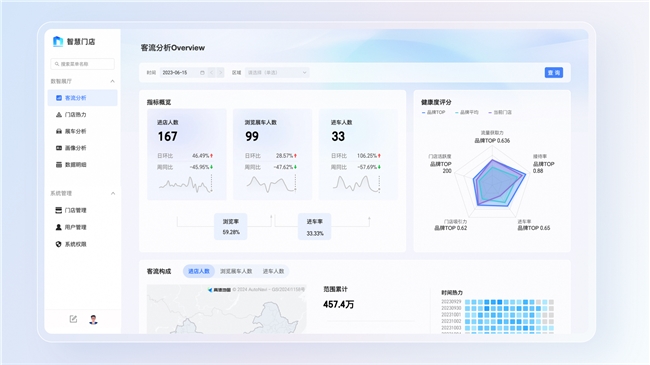650x365 pixels.
Task: Click the 门店管理 sidebar icon
Action: 58,210
